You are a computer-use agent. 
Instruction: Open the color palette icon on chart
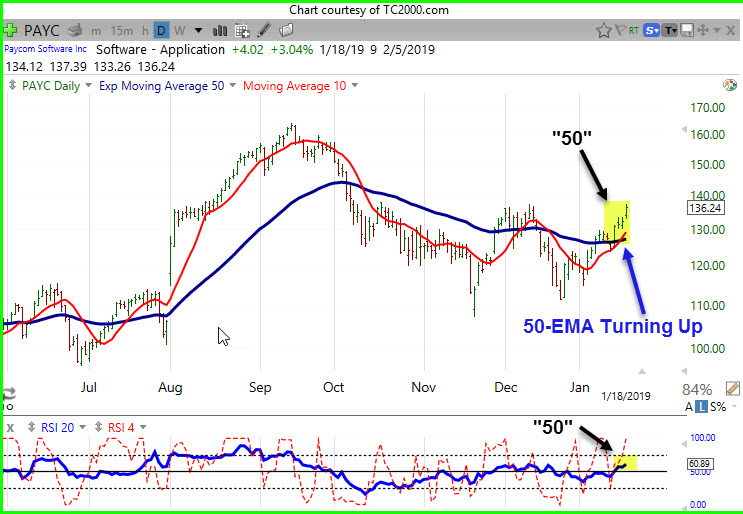pyautogui.click(x=730, y=85)
